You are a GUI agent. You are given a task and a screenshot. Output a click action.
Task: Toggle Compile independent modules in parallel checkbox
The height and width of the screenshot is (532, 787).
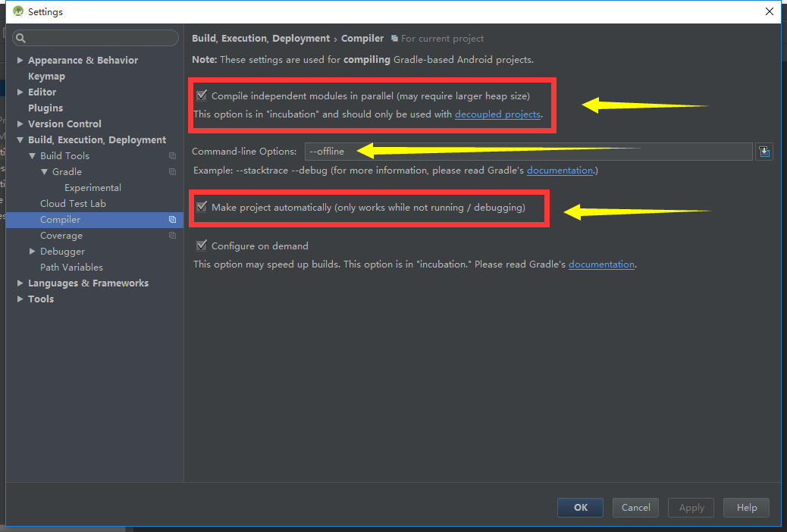coord(202,95)
